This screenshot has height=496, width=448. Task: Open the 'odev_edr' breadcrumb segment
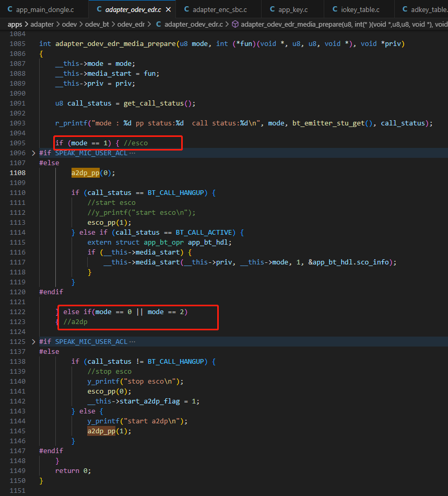(131, 24)
